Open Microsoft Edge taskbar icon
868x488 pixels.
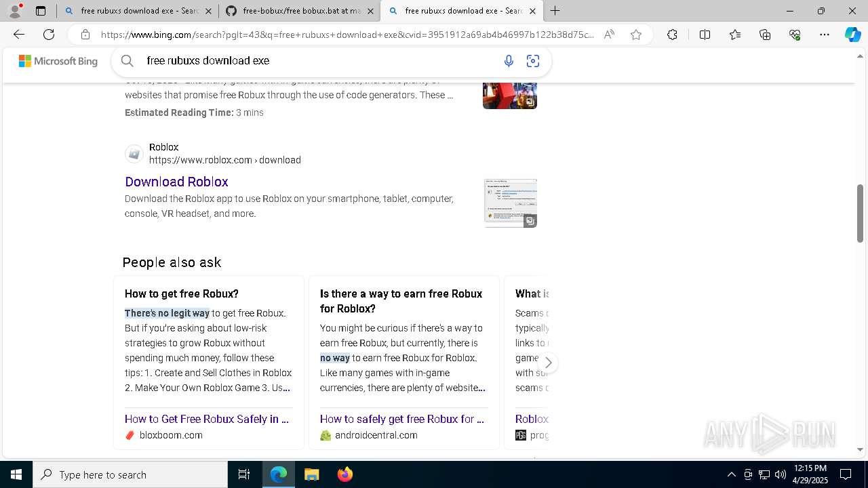tap(279, 474)
